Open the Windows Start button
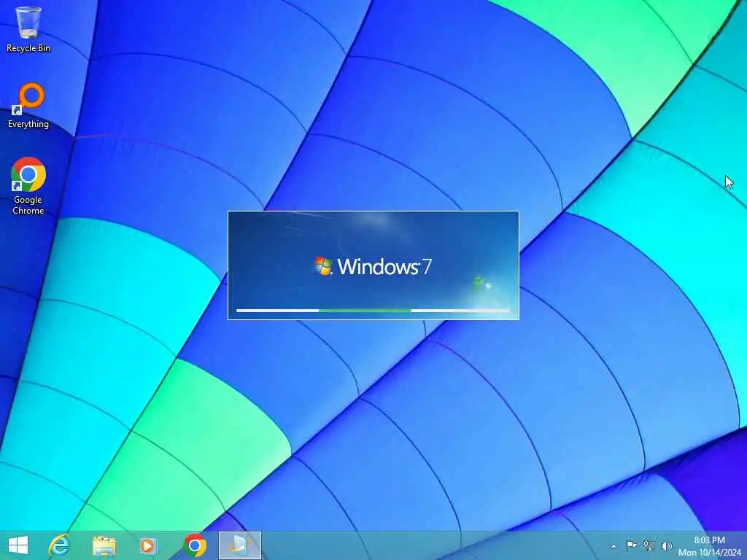 (x=18, y=545)
